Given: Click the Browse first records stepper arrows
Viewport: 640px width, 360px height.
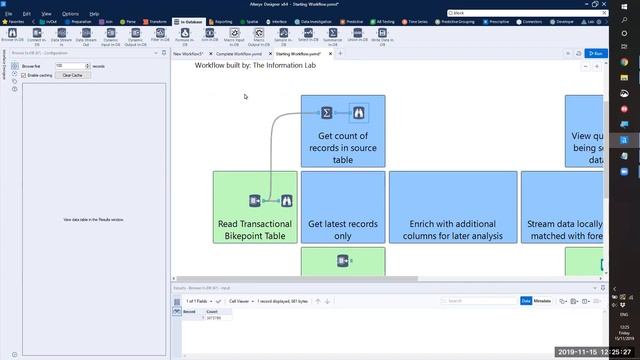Looking at the screenshot, I should [x=87, y=66].
